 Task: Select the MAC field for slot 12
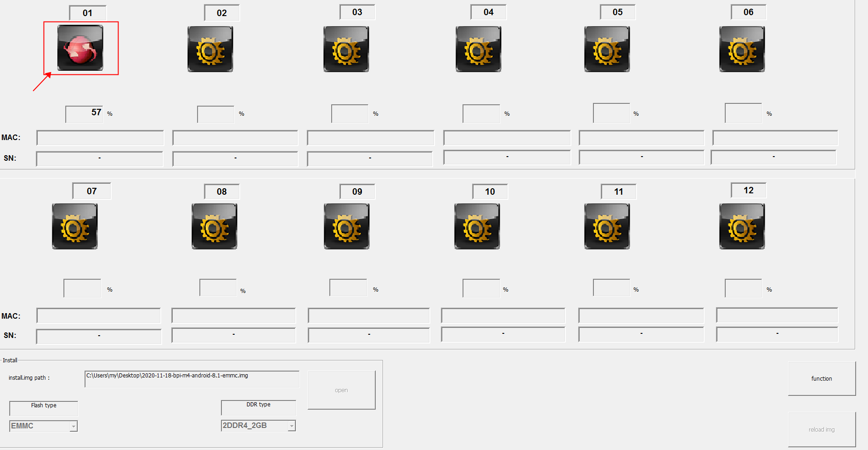[777, 315]
